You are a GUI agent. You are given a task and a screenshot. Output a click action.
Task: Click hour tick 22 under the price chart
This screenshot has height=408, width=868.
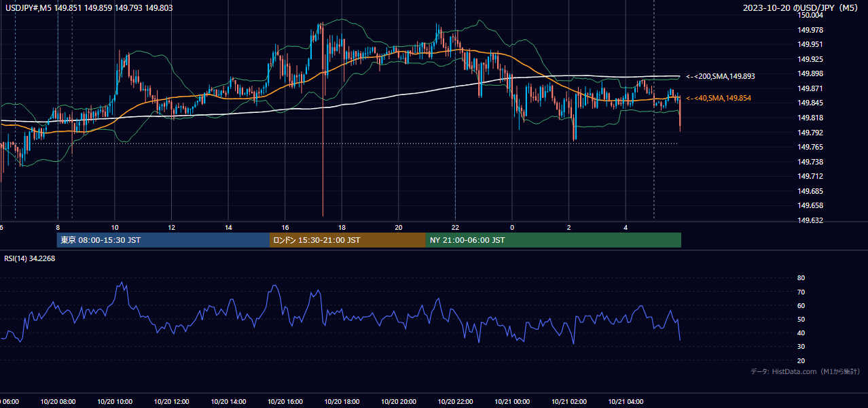pos(455,228)
